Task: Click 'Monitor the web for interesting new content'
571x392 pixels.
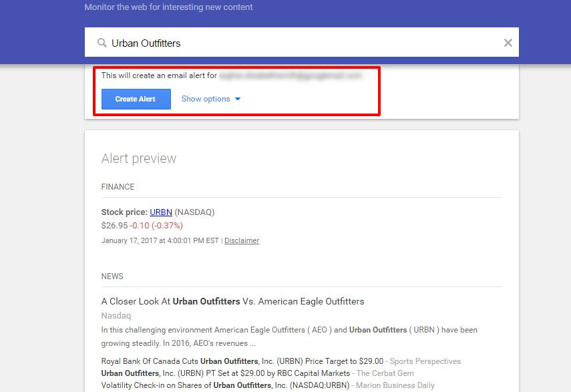Action: click(168, 7)
